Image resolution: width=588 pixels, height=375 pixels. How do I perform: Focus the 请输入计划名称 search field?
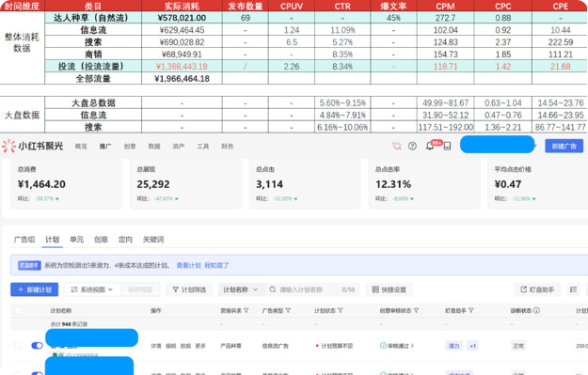[x=312, y=289]
